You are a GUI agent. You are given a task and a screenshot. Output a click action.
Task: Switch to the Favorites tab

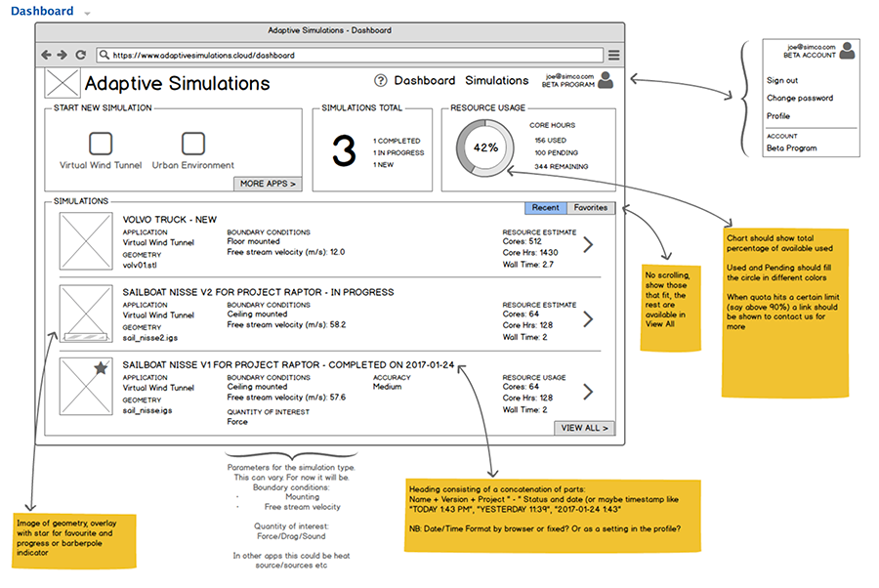pyautogui.click(x=591, y=208)
